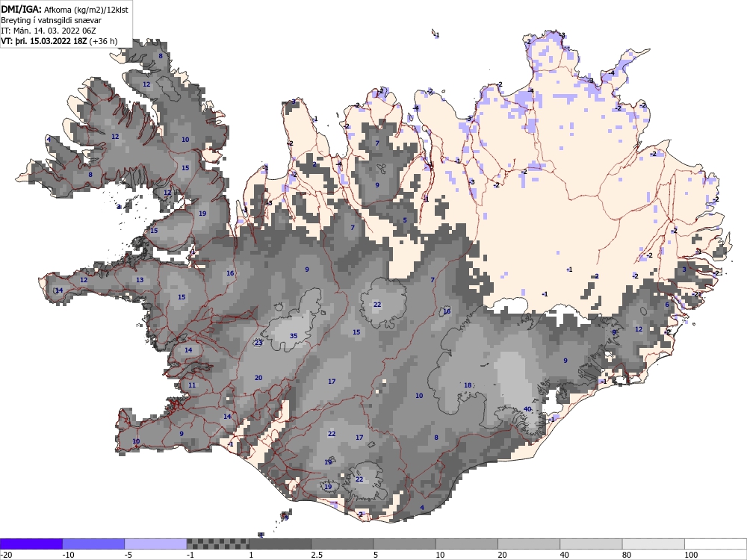Click the legend tick label "2.5"
The image size is (747, 560).
coord(317,555)
